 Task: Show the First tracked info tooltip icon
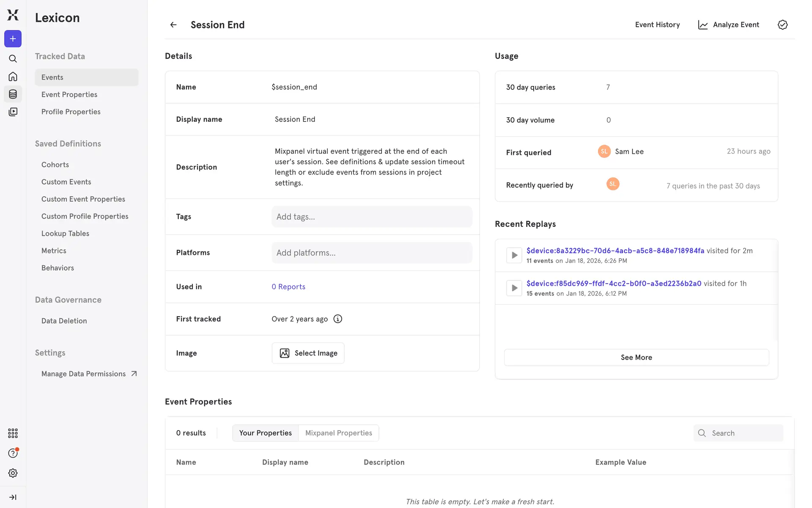click(337, 319)
